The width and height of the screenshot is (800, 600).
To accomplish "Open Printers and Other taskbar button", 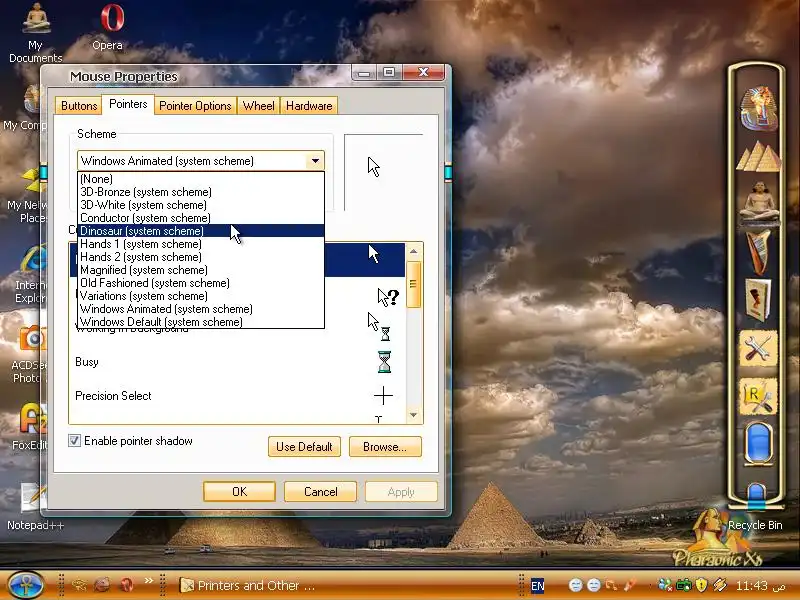I will pos(248,585).
